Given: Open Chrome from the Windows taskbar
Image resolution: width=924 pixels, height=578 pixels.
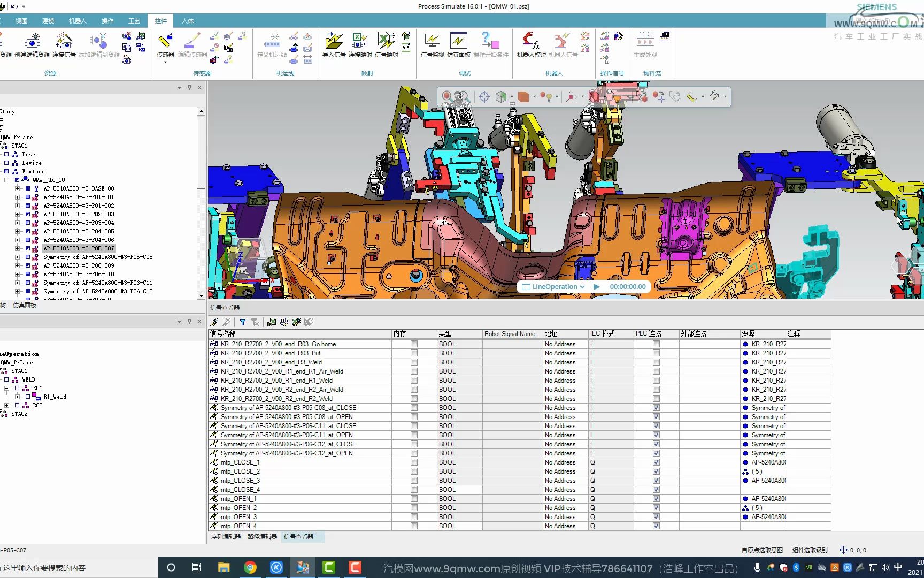Looking at the screenshot, I should coord(250,567).
